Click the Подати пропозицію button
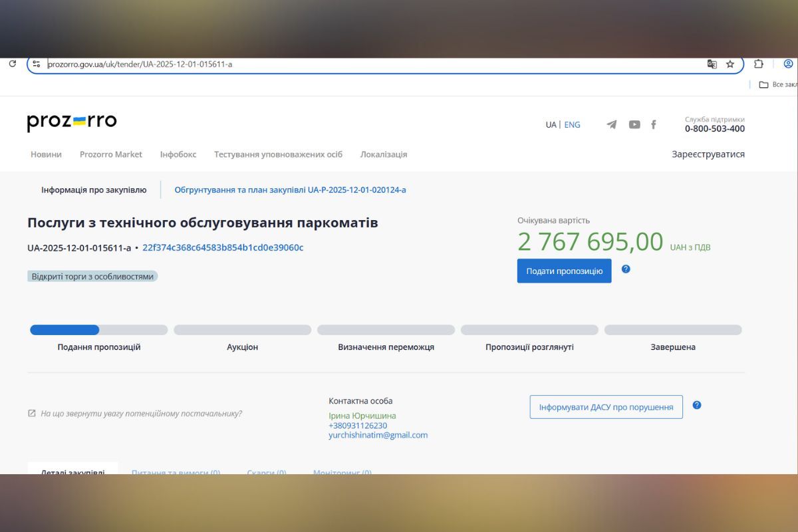Screen dimensions: 798x532 point(564,271)
